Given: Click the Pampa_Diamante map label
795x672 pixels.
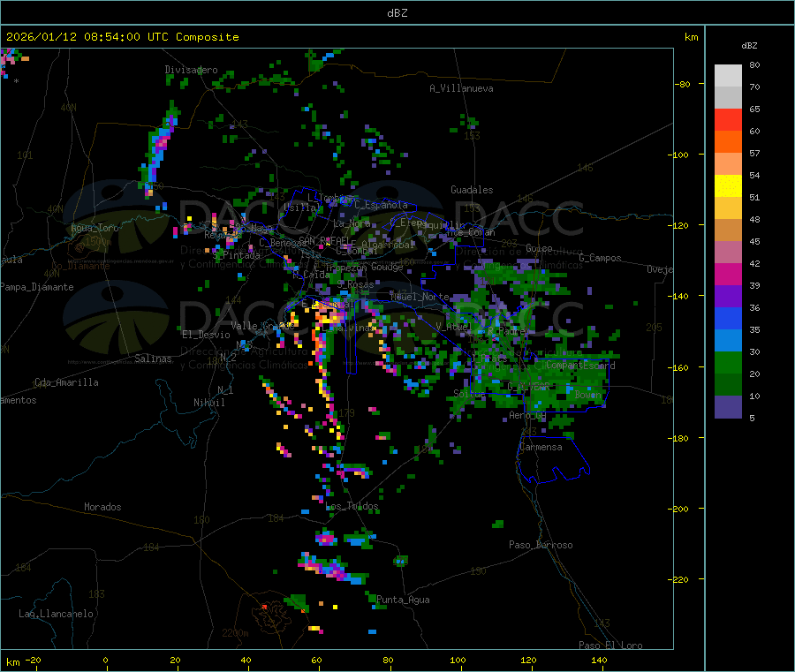Looking at the screenshot, I should (36, 287).
